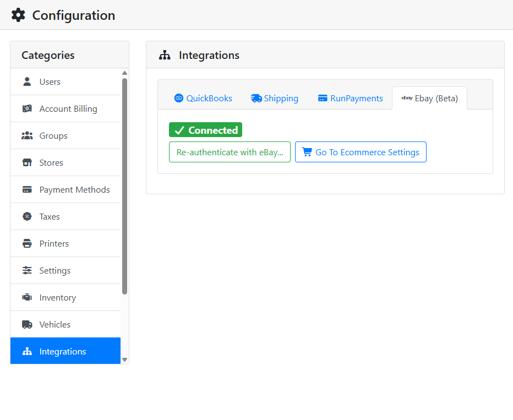Go To Ecommerce Settings button
Viewport: 513px width, 420px height.
click(361, 152)
